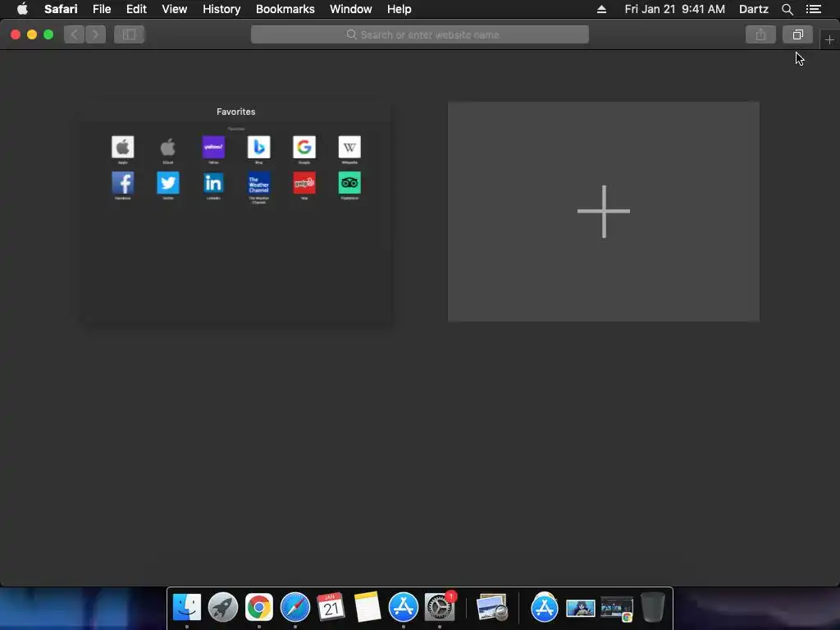Click the Share toolbar button
Viewport: 840px width, 630px height.
760,34
